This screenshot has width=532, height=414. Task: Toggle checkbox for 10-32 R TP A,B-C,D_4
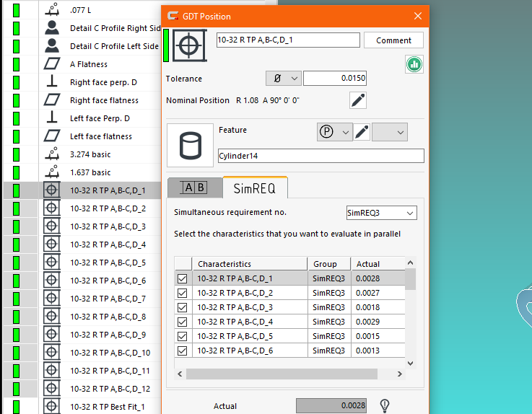point(183,322)
